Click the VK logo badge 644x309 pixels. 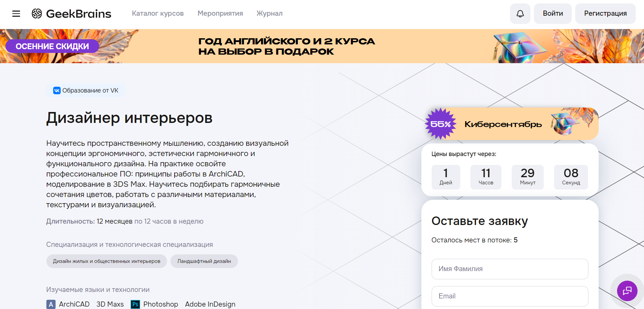[57, 90]
